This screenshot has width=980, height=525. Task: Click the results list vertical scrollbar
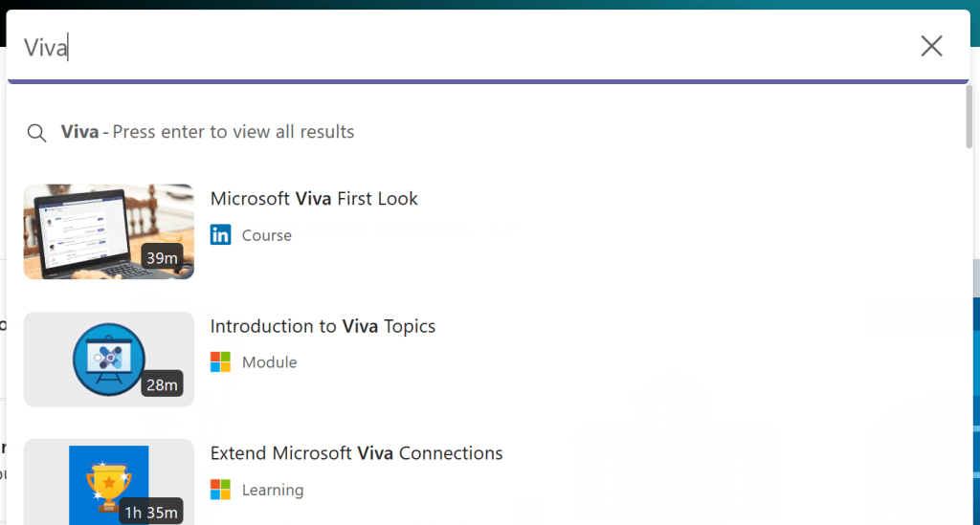[969, 117]
